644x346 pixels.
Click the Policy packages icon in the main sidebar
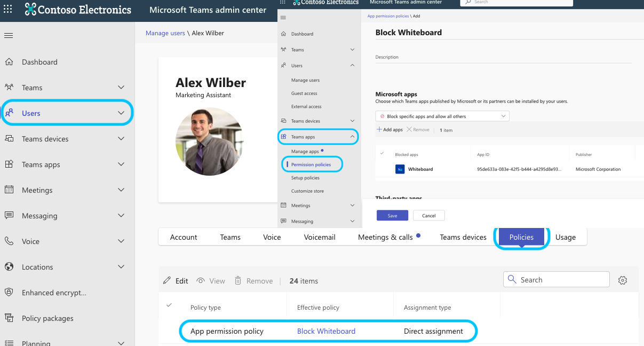[9, 318]
